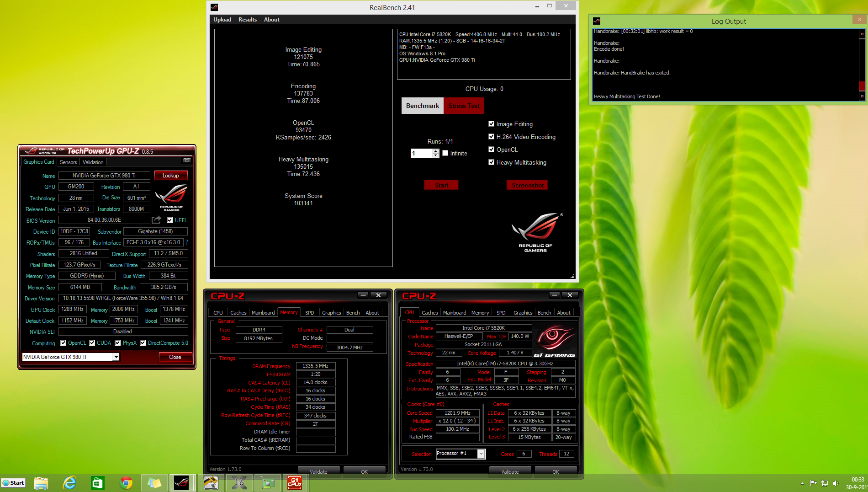Show hidden system tray icons
The image size is (868, 492).
(x=802, y=483)
